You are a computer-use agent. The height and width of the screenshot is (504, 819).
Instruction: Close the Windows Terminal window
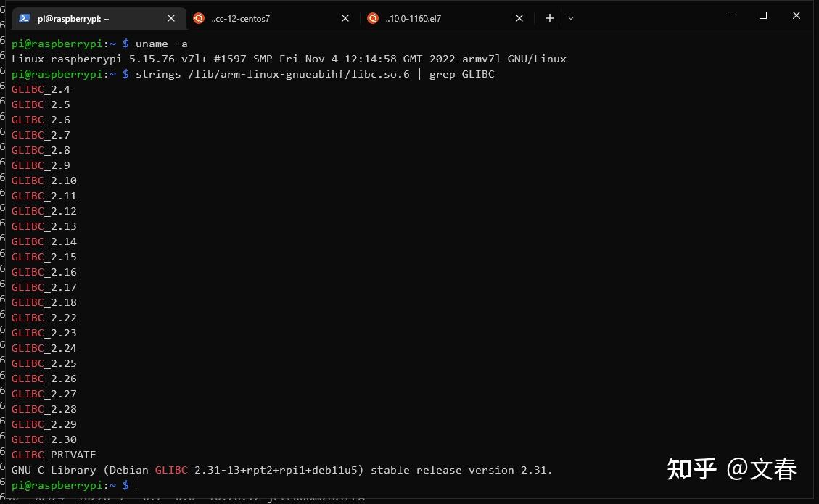[797, 15]
